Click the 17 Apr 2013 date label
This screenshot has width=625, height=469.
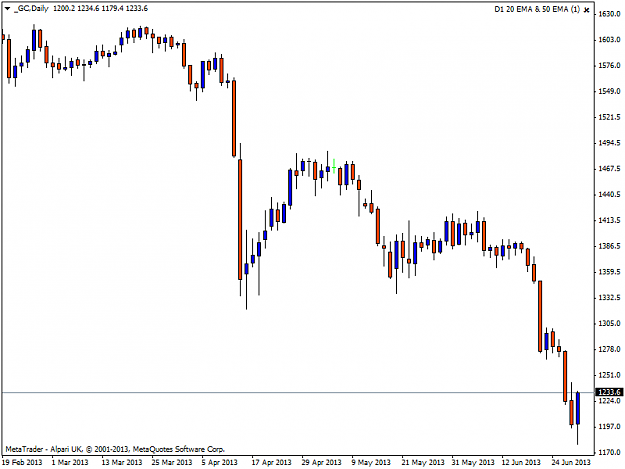click(x=271, y=462)
